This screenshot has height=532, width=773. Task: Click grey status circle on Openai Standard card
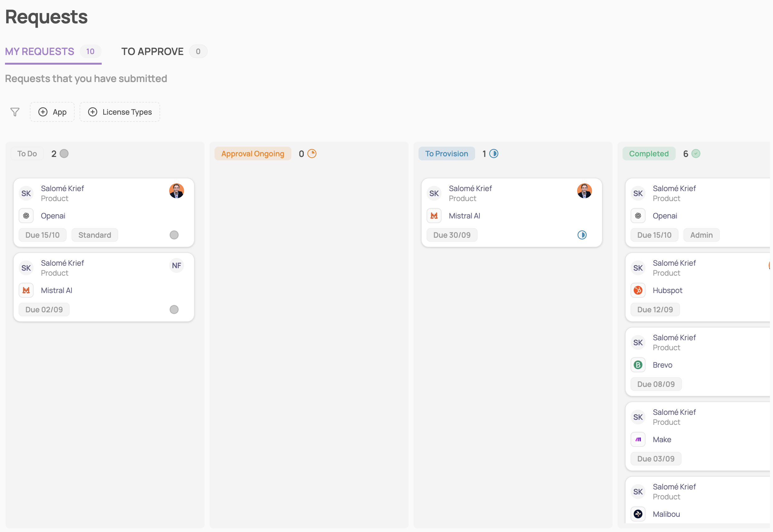tap(174, 235)
